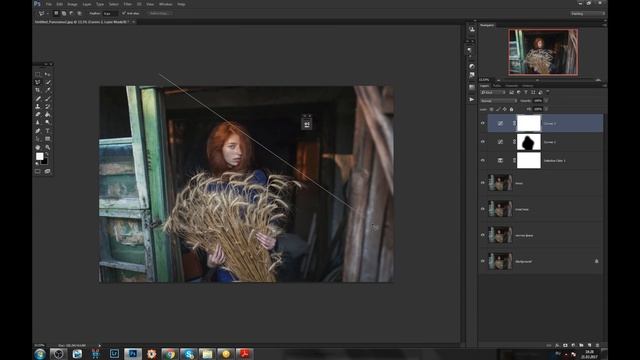
Task: Toggle the Anti-alias checkbox
Action: [x=124, y=13]
